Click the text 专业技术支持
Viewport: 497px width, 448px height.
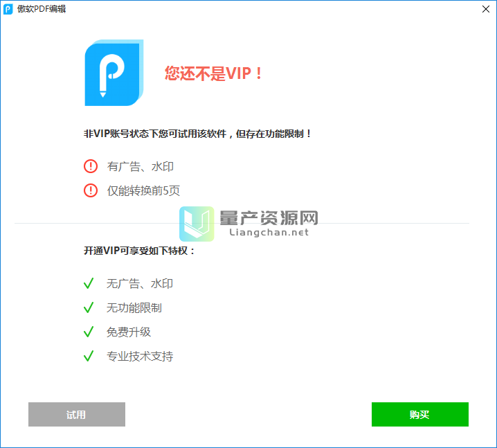tap(140, 357)
